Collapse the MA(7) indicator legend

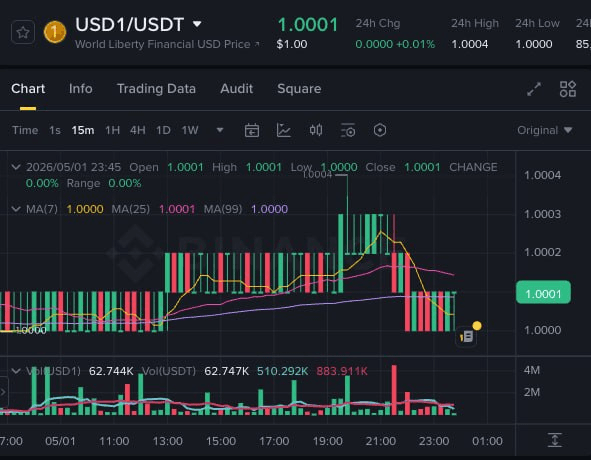pos(16,209)
